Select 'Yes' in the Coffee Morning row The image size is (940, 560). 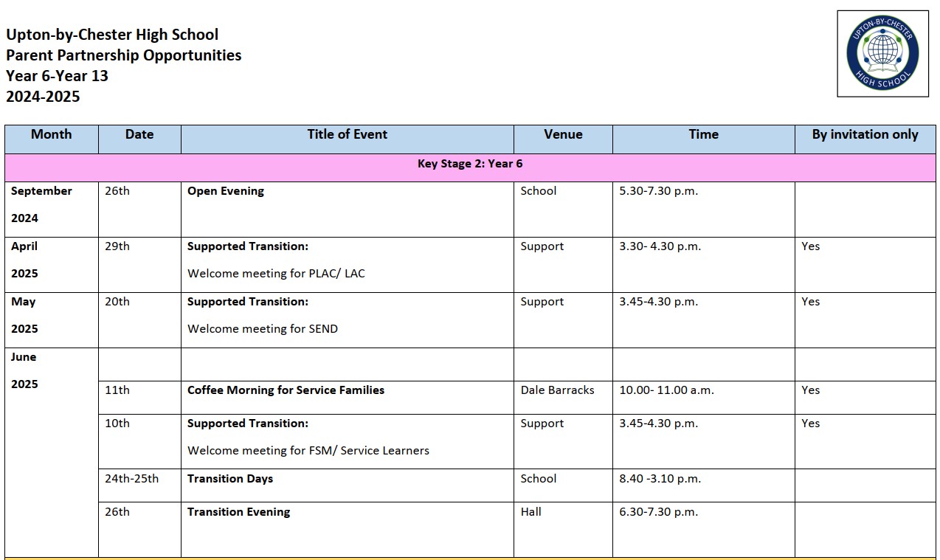[811, 390]
